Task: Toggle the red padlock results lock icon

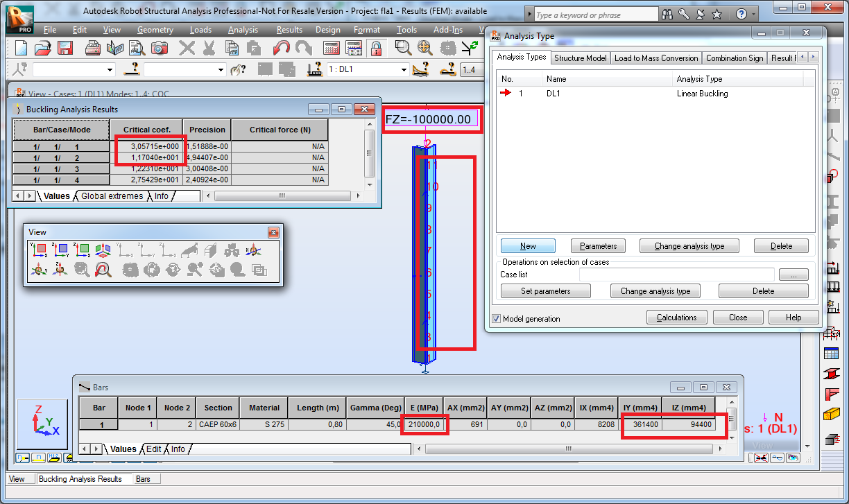Action: [376, 48]
